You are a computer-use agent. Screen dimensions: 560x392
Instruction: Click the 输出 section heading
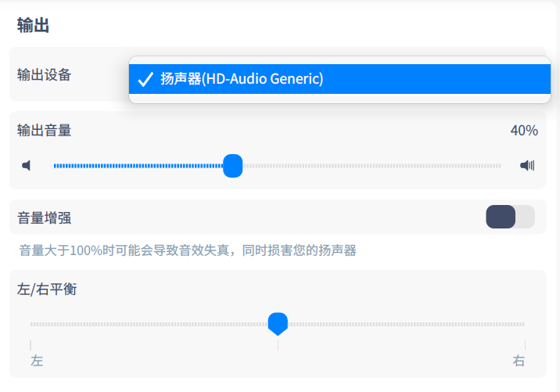(x=34, y=25)
